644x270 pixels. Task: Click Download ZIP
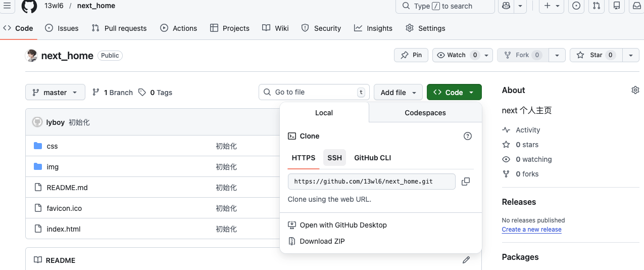pos(322,241)
